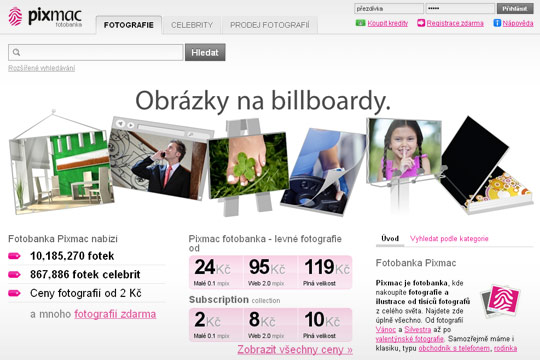
Task: Click the pink Pixmac photo stack icon
Action: pyautogui.click(x=500, y=300)
